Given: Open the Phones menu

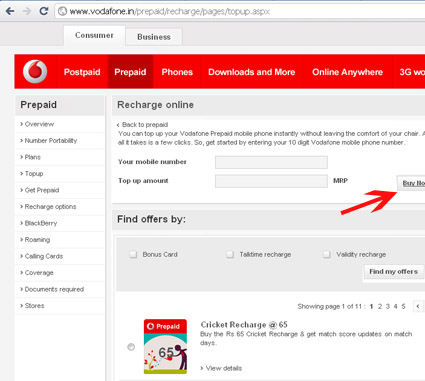Looking at the screenshot, I should [x=177, y=72].
